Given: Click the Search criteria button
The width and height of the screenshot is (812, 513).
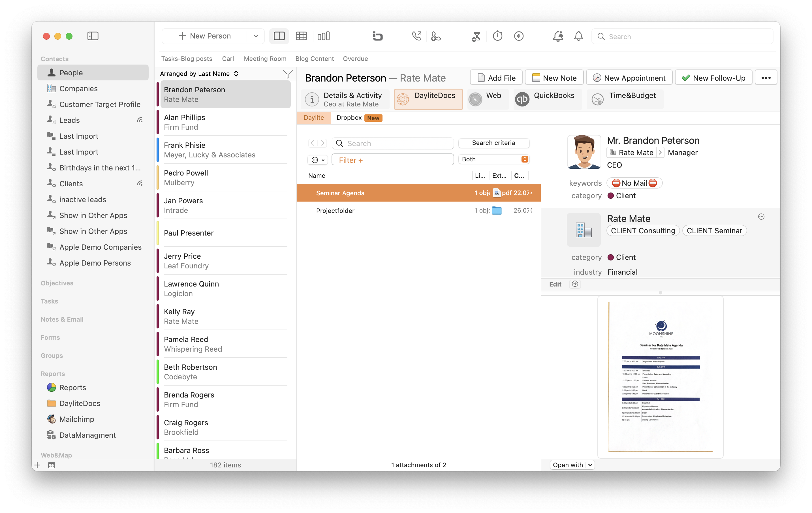Looking at the screenshot, I should 494,143.
